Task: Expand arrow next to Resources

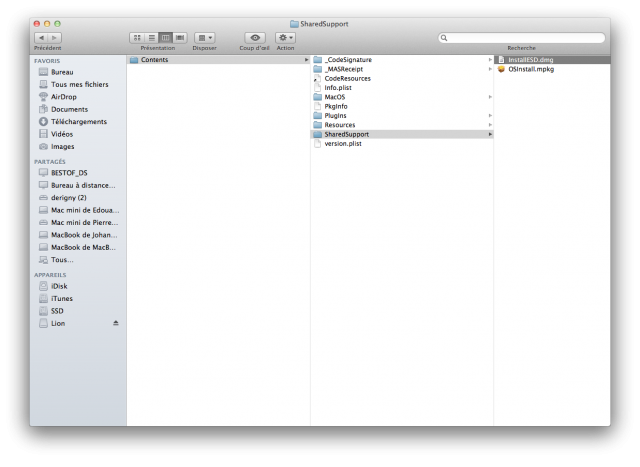Action: [490, 125]
